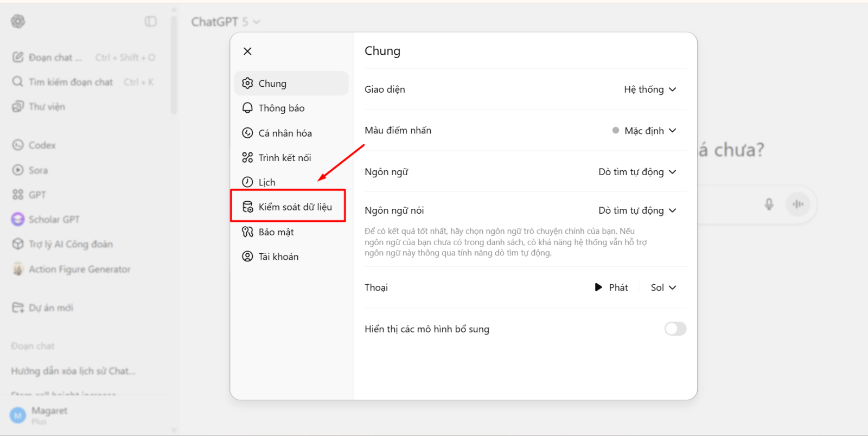Click the personalization icon beside Cá nhân hóa

tap(247, 133)
